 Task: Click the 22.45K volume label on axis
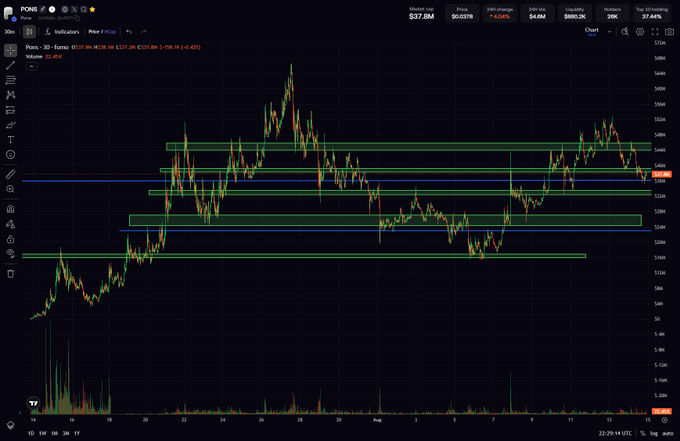[662, 411]
